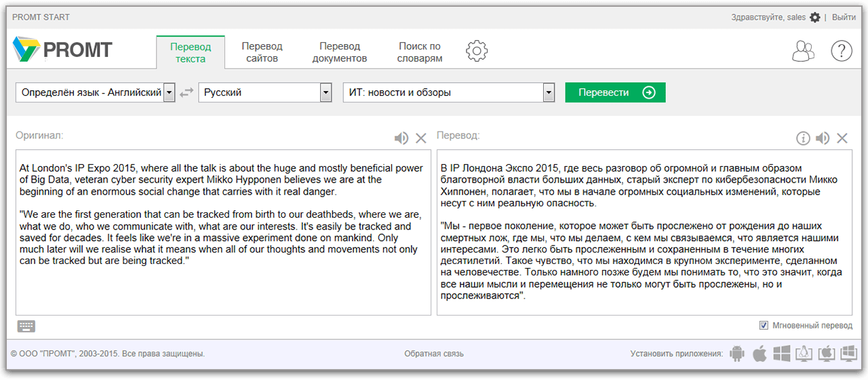The height and width of the screenshot is (380, 868).
Task: Click the Оригинал: label
Action: [39, 136]
